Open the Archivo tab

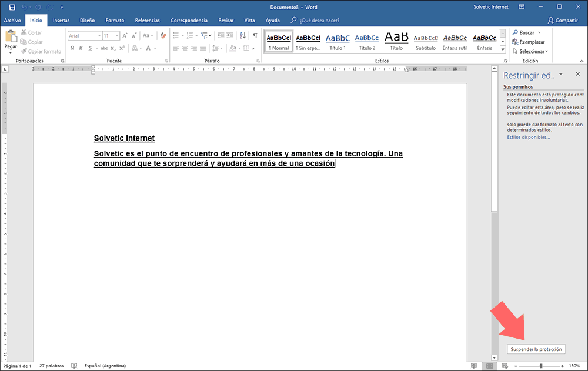tap(12, 20)
